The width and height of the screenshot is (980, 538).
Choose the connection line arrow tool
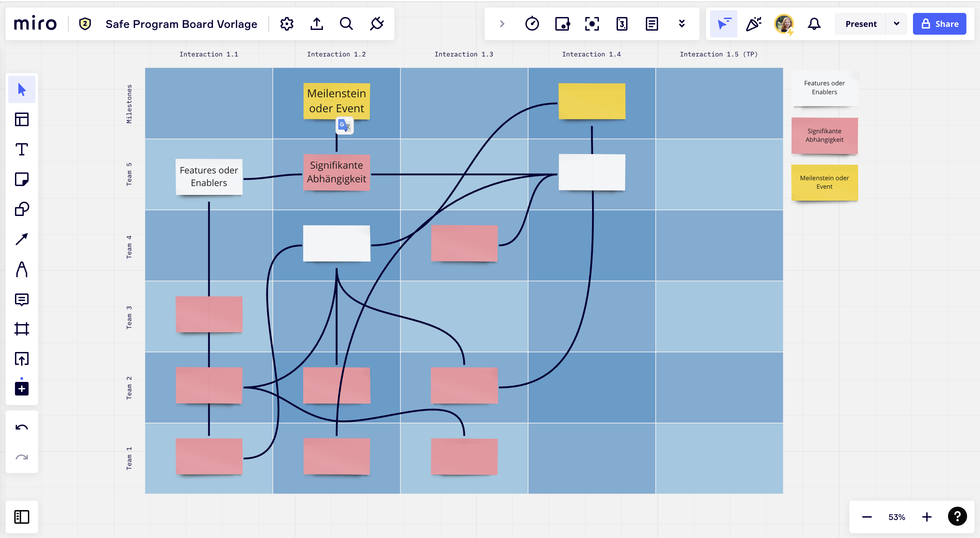point(22,239)
